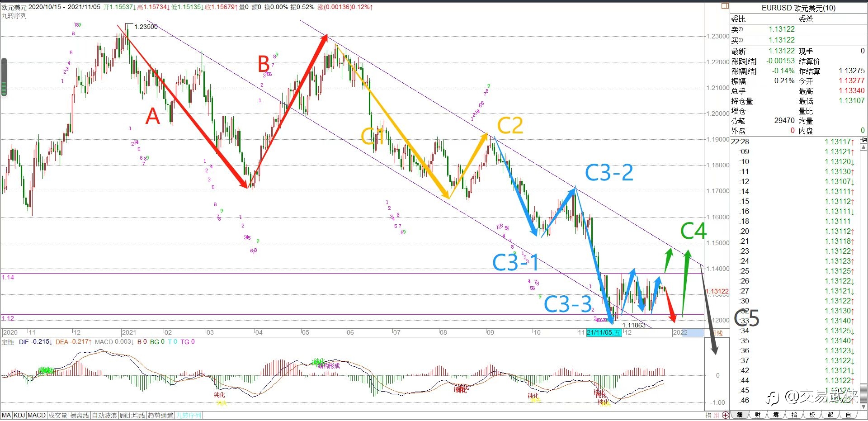
Task: Click 分笔 value 29470
Action: [x=784, y=121]
